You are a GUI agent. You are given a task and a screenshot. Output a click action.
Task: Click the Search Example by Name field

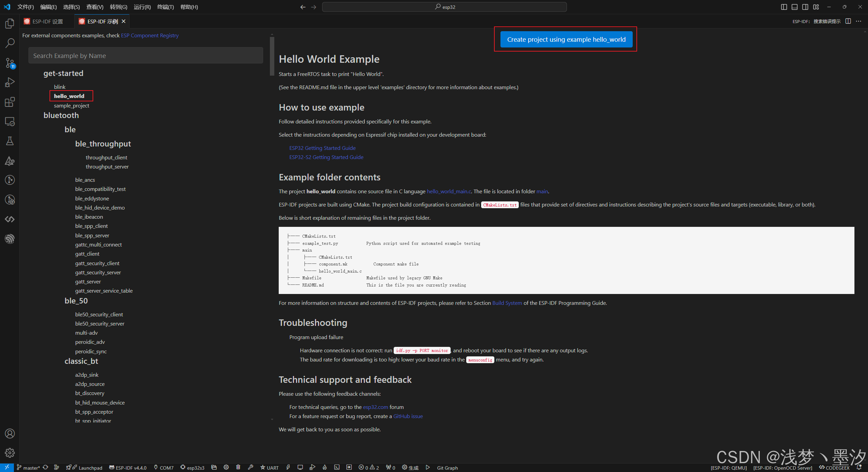pyautogui.click(x=145, y=55)
